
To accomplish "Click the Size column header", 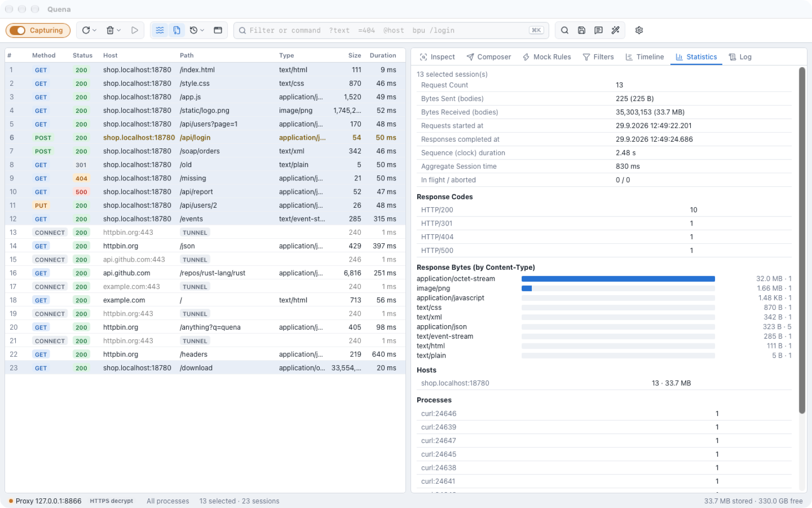I will click(x=355, y=55).
